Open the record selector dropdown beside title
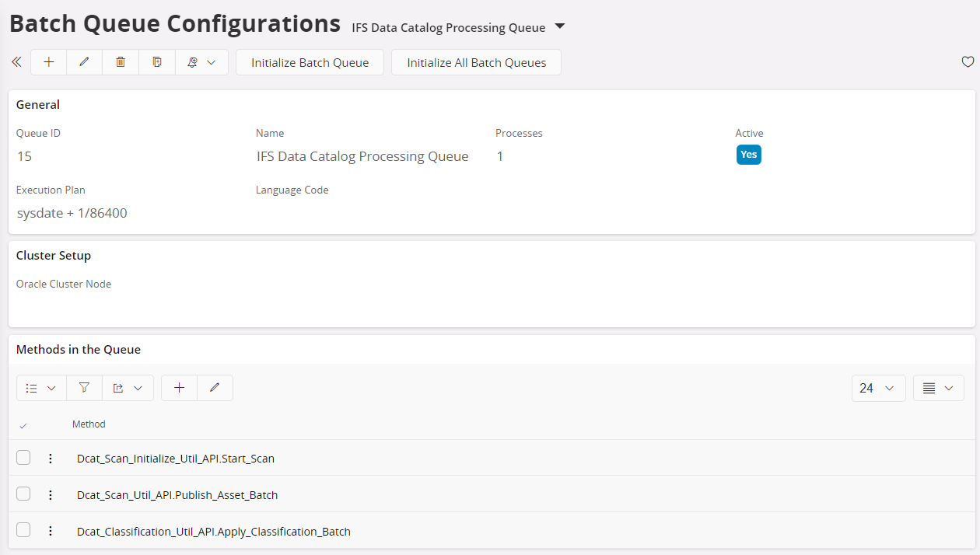The image size is (980, 555). click(560, 27)
